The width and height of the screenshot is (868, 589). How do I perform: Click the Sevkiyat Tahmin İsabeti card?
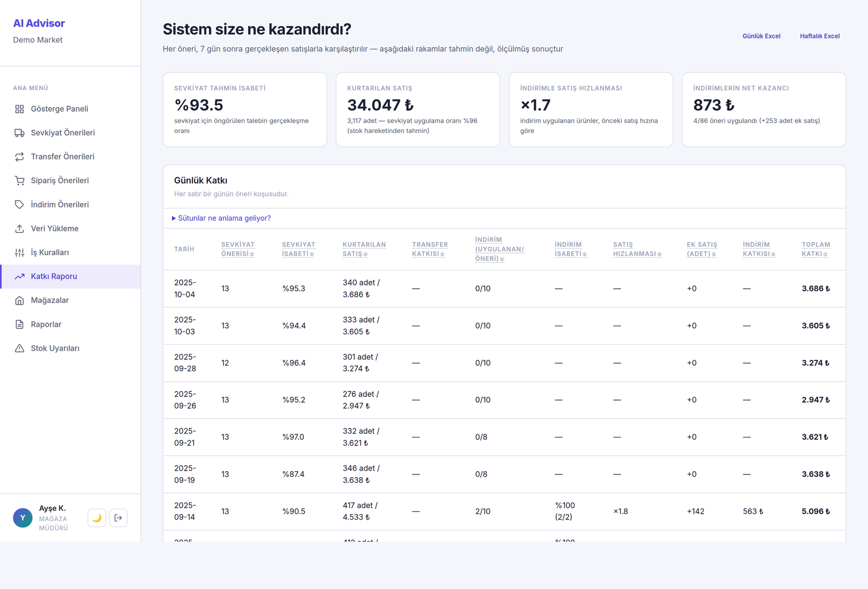pyautogui.click(x=245, y=110)
